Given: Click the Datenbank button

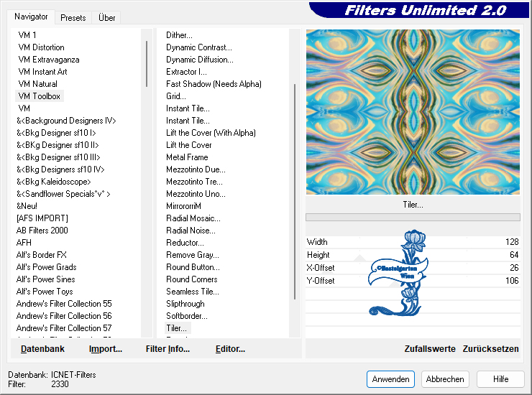Looking at the screenshot, I should tap(42, 349).
